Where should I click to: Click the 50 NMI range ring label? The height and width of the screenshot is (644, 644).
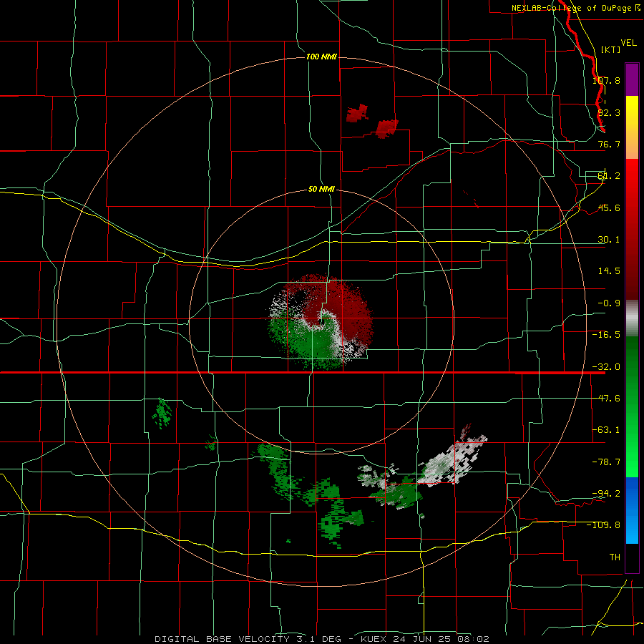tap(321, 190)
